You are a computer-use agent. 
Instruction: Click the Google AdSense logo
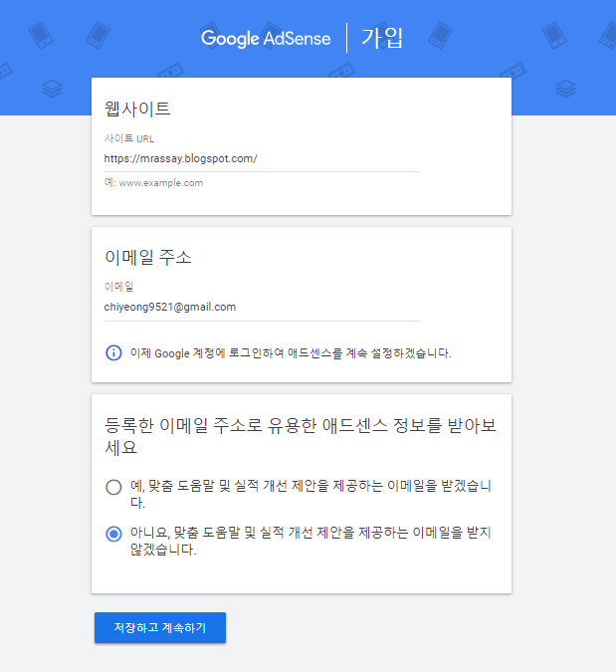tap(266, 39)
